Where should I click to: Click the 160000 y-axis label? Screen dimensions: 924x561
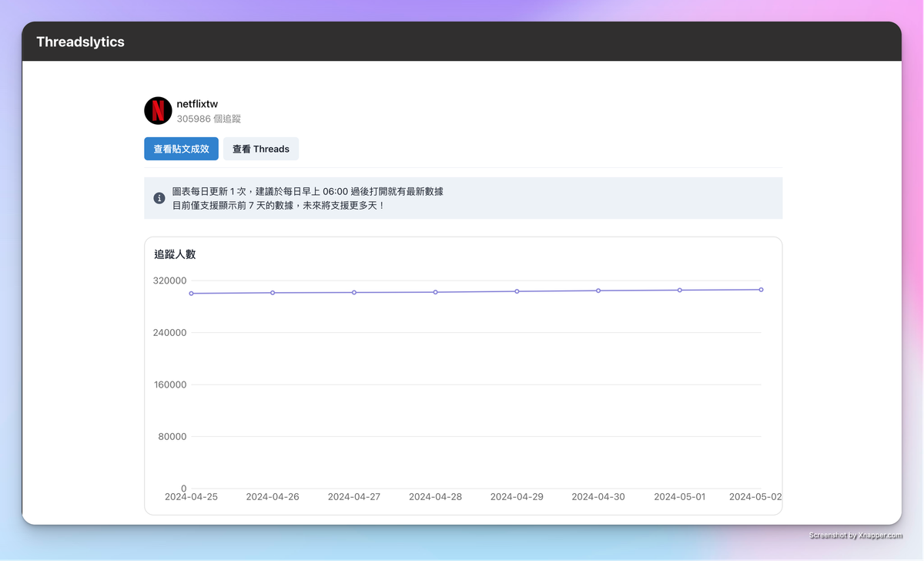pos(169,385)
